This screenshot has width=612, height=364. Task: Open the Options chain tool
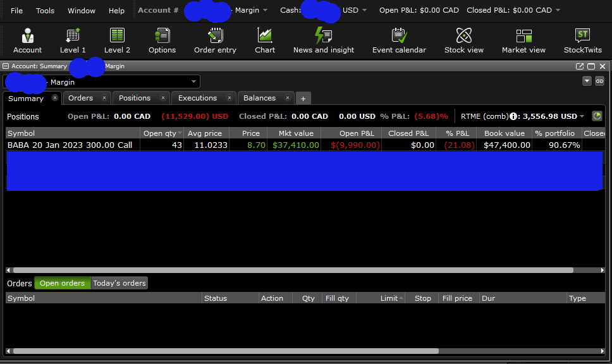click(x=162, y=40)
